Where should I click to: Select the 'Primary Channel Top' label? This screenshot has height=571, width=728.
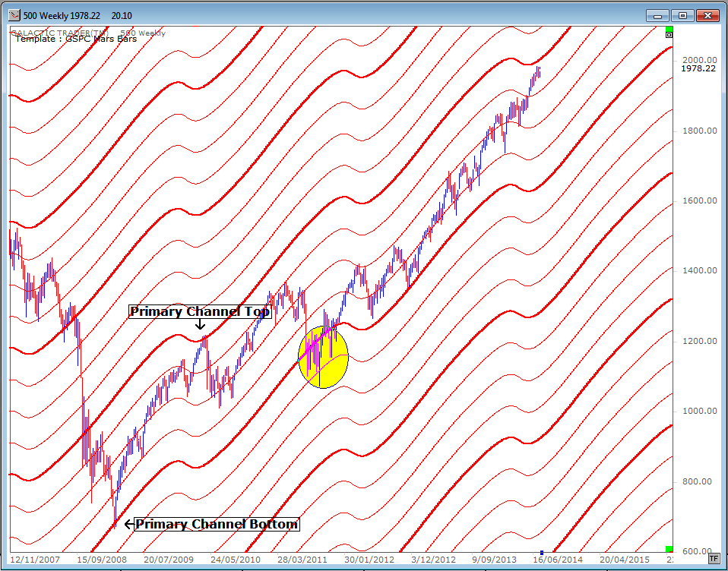200,311
